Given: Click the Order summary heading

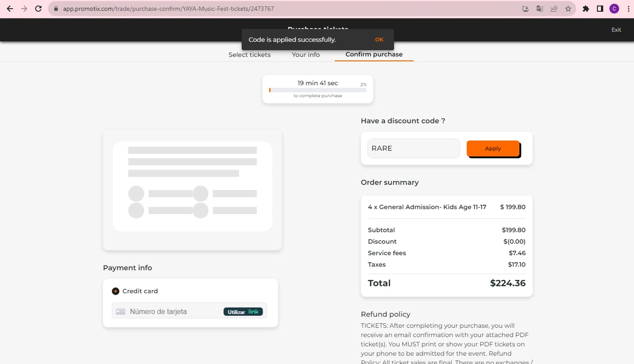Looking at the screenshot, I should pos(390,182).
